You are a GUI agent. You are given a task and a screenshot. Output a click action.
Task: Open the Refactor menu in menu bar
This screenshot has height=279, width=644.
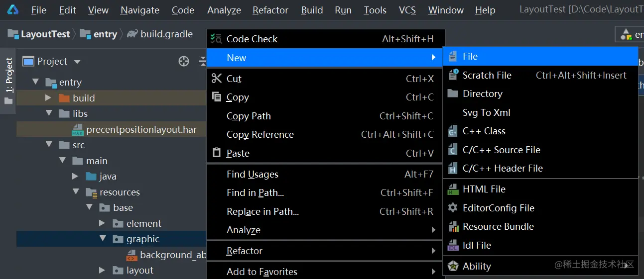(270, 10)
